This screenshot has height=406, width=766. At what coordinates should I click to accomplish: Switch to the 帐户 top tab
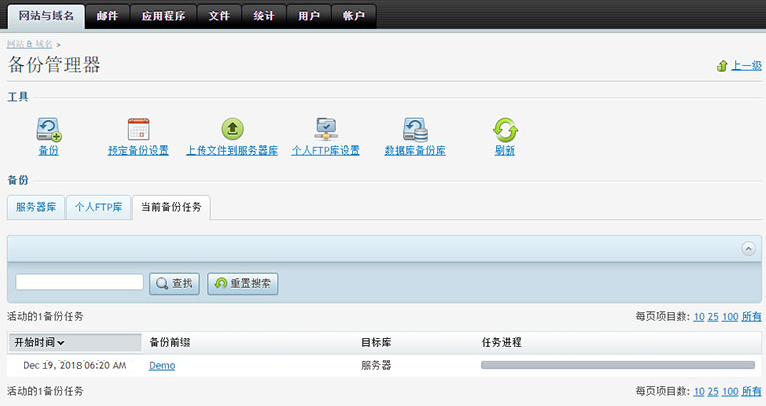click(354, 16)
